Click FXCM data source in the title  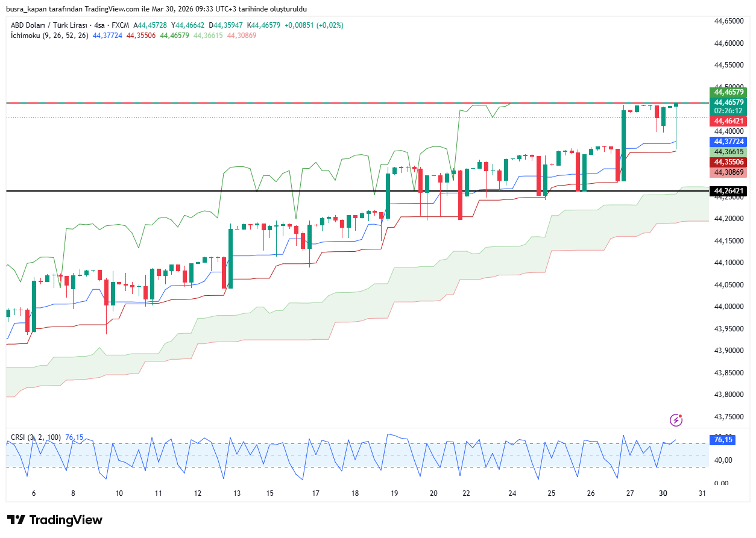click(121, 25)
